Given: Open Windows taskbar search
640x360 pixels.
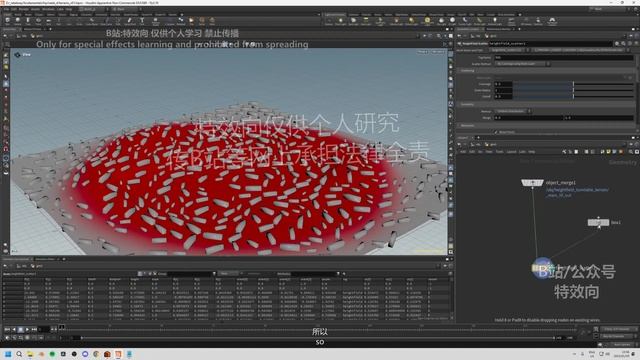Looking at the screenshot, I should tap(19, 354).
